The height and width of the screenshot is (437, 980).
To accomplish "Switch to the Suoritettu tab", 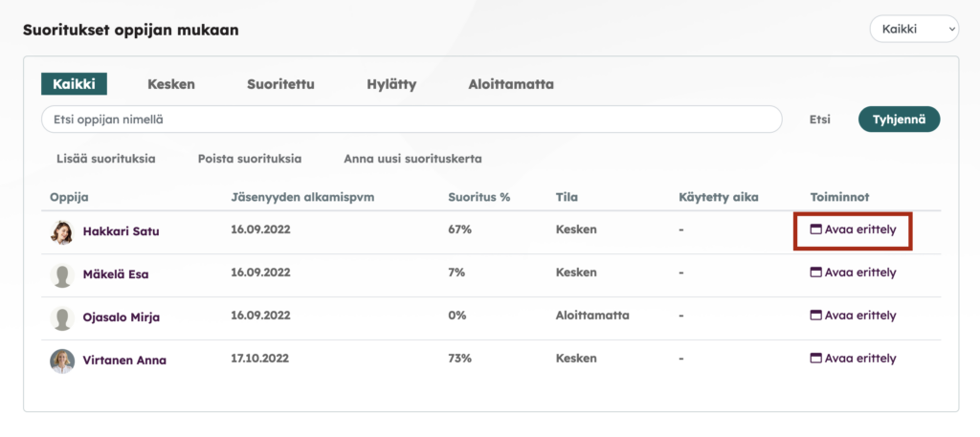I will [280, 84].
